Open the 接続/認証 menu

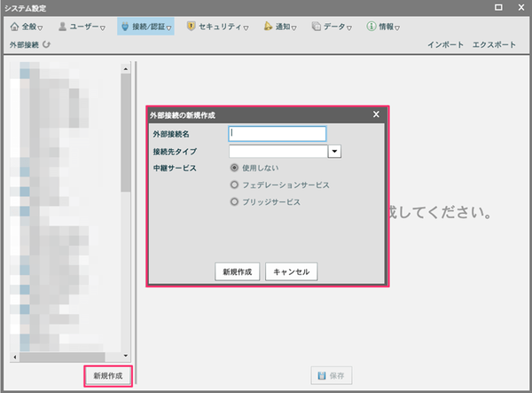[x=146, y=27]
